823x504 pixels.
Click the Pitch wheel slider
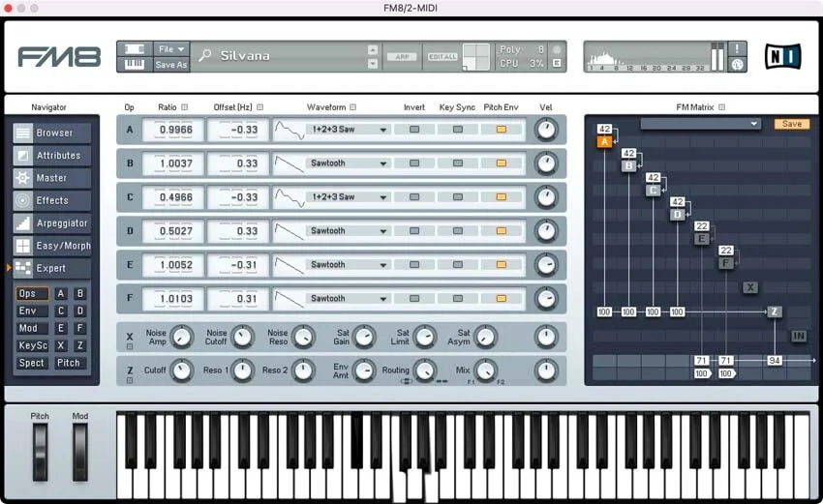40,452
